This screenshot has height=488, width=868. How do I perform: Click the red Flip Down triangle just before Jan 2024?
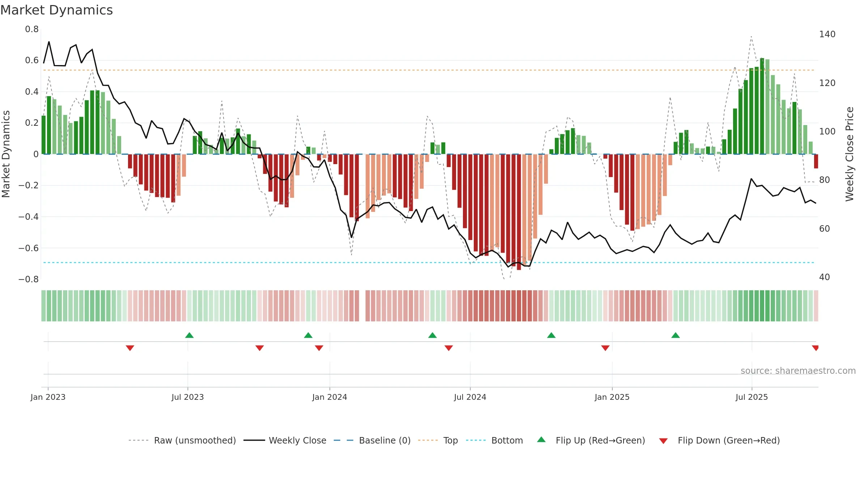(319, 348)
